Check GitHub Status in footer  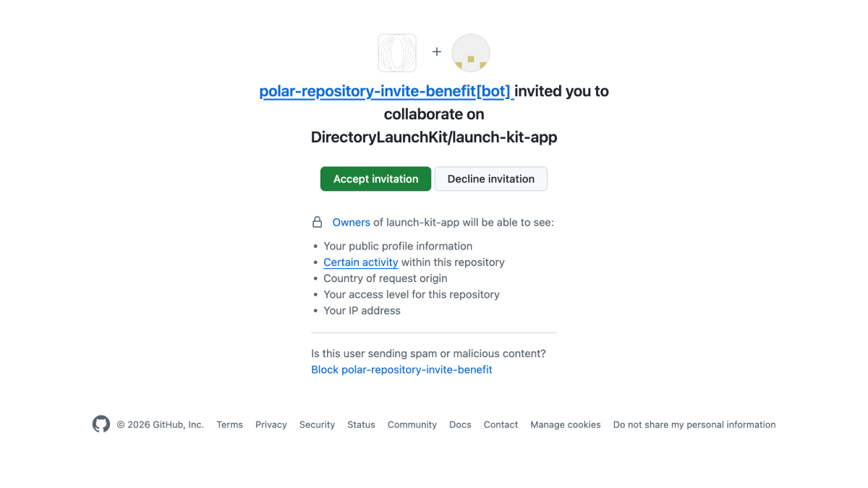(361, 425)
